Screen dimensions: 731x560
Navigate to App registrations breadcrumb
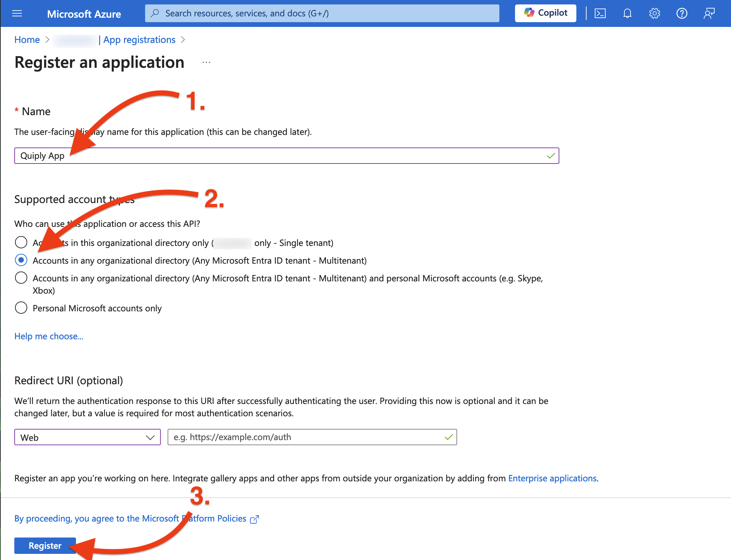tap(139, 40)
